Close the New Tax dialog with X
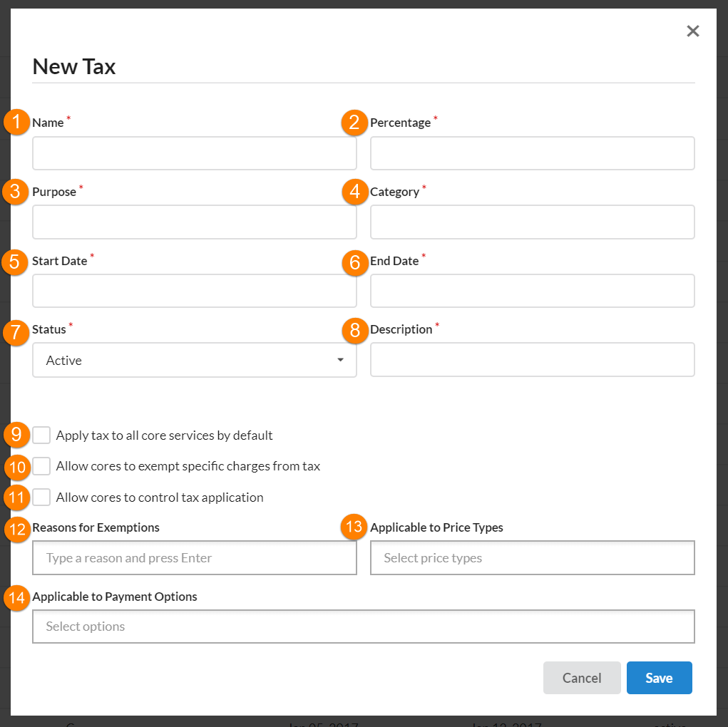This screenshot has height=727, width=728. 692,31
